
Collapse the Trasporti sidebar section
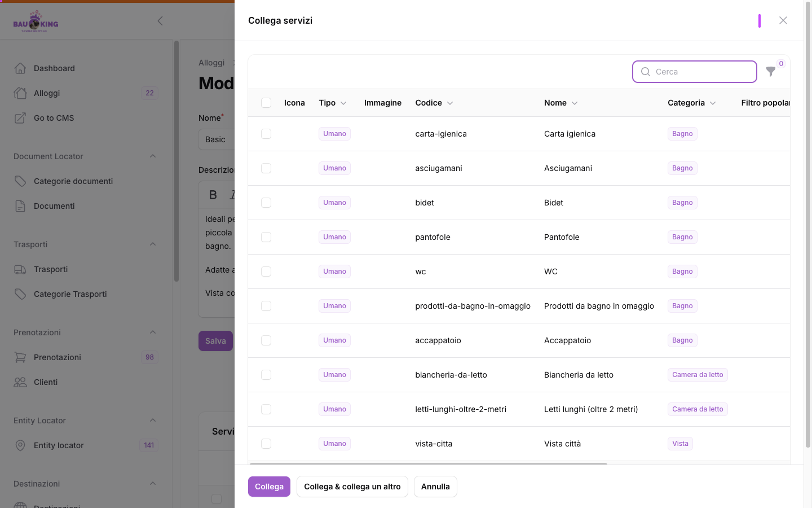pos(153,244)
